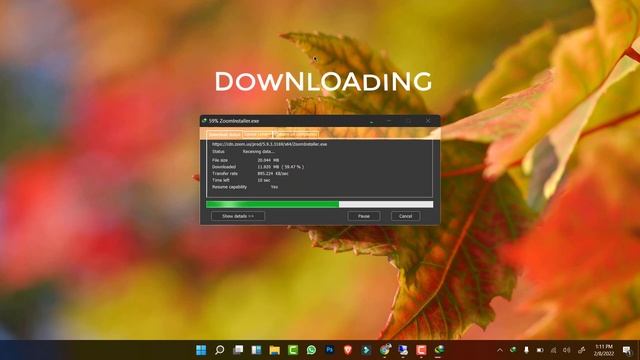640x360 pixels.
Task: Open Internet Download Manager taskbar icon
Action: coord(440,350)
